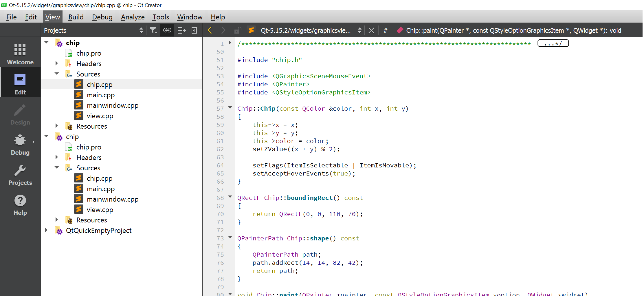
Task: Open mainwindow.cpp in the first project
Action: point(112,105)
